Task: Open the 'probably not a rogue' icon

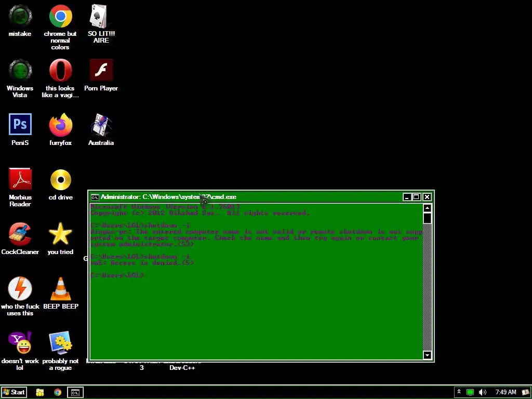Action: (60, 343)
